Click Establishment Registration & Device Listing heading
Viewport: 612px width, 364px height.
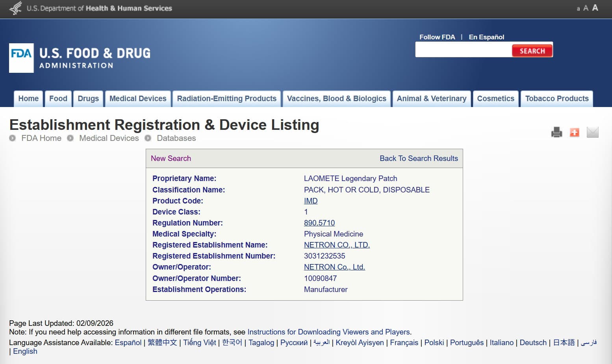(164, 125)
